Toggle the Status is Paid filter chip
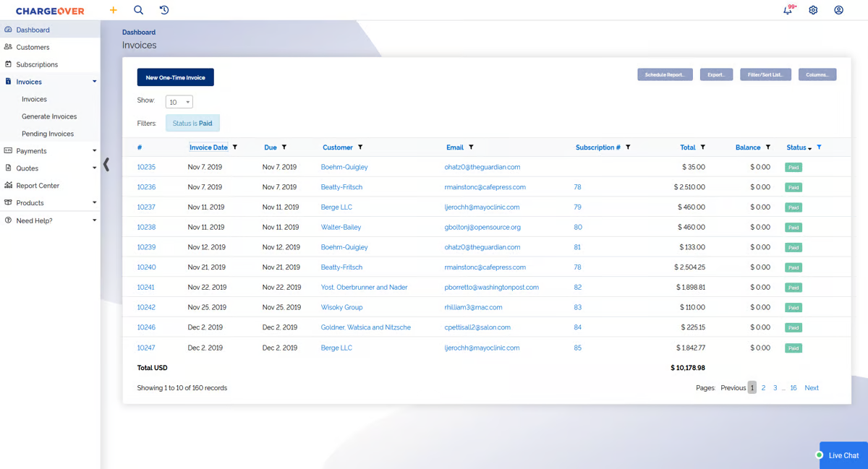 pos(192,123)
